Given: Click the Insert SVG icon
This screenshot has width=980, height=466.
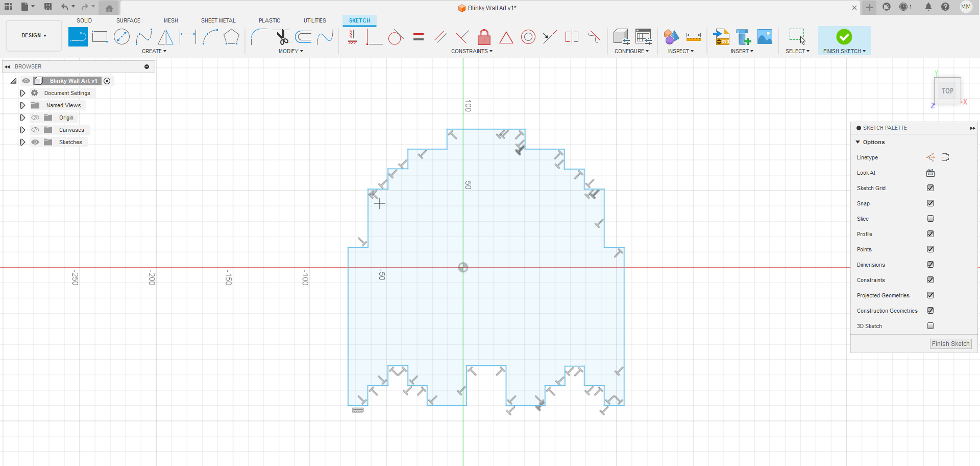Looking at the screenshot, I should tap(721, 37).
